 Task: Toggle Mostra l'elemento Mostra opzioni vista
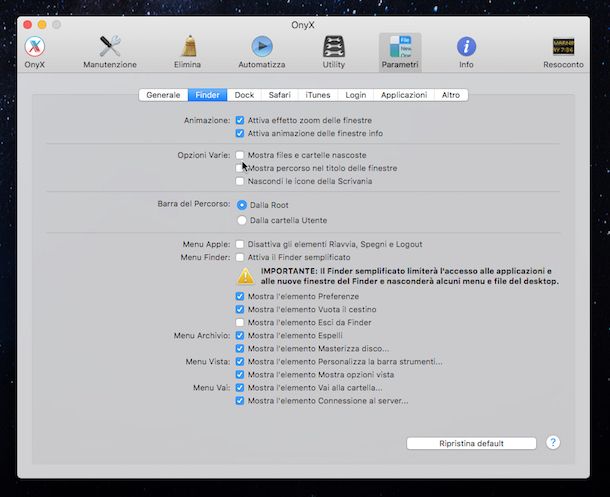pyautogui.click(x=240, y=374)
